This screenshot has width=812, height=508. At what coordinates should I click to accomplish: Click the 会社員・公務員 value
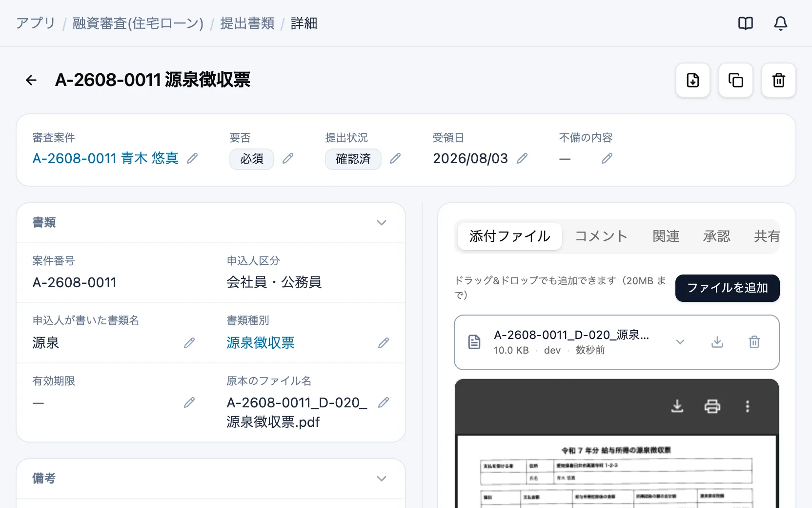click(274, 282)
